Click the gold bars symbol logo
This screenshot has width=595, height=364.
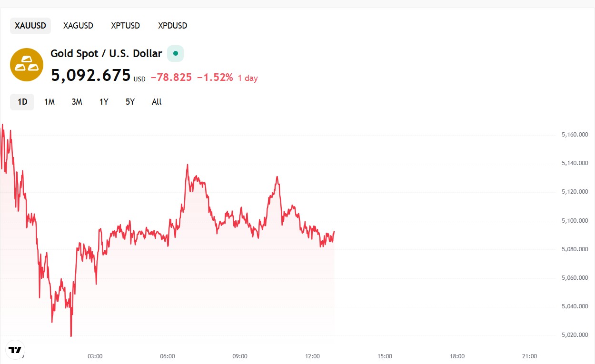tap(26, 64)
